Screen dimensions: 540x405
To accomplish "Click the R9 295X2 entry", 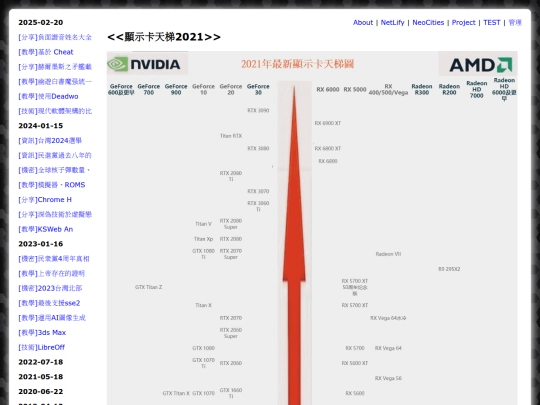I will (x=449, y=269).
